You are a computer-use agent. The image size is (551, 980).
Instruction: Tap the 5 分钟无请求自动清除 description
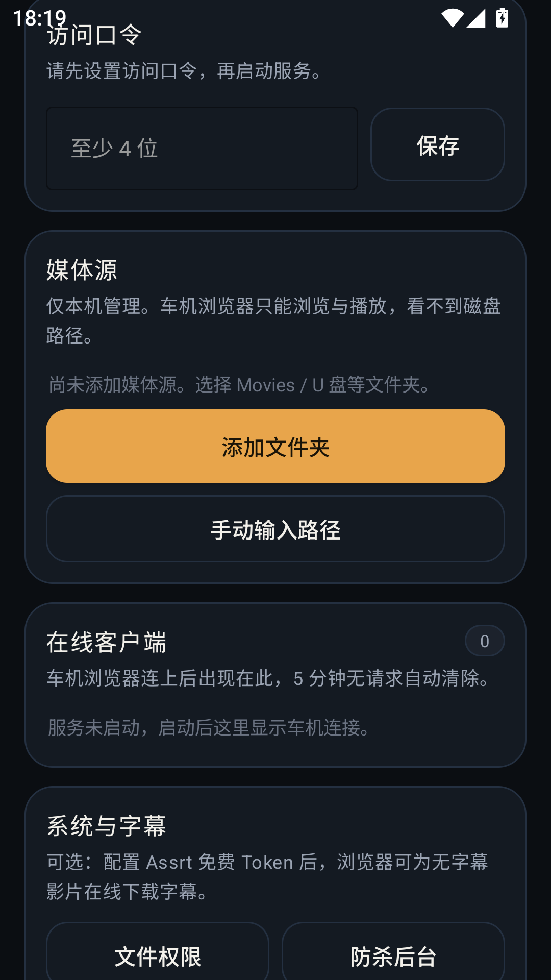270,678
